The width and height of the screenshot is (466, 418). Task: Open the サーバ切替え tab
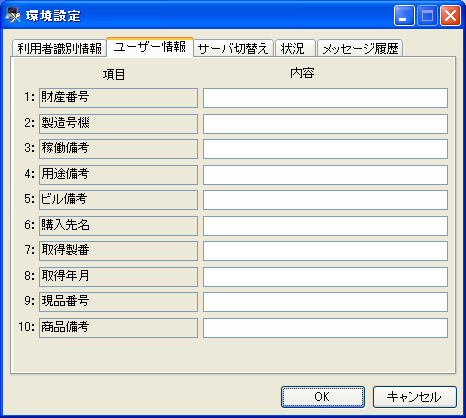point(233,49)
